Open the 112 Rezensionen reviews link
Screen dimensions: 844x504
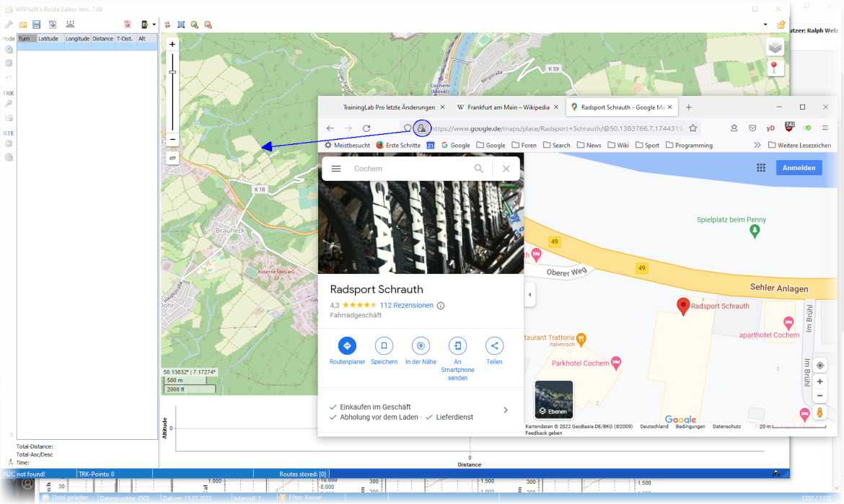click(406, 306)
